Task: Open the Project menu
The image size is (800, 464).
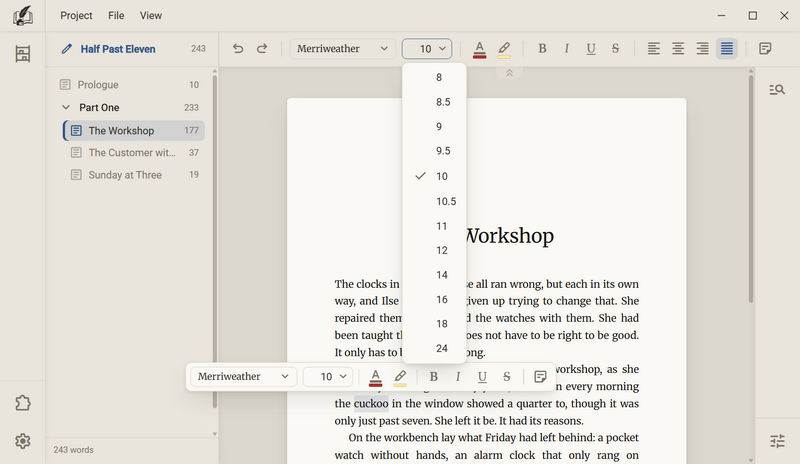Action: (x=76, y=15)
